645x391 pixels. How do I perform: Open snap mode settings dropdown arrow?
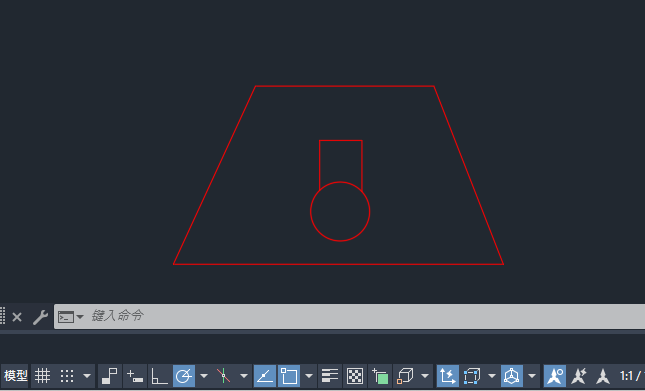coord(87,376)
